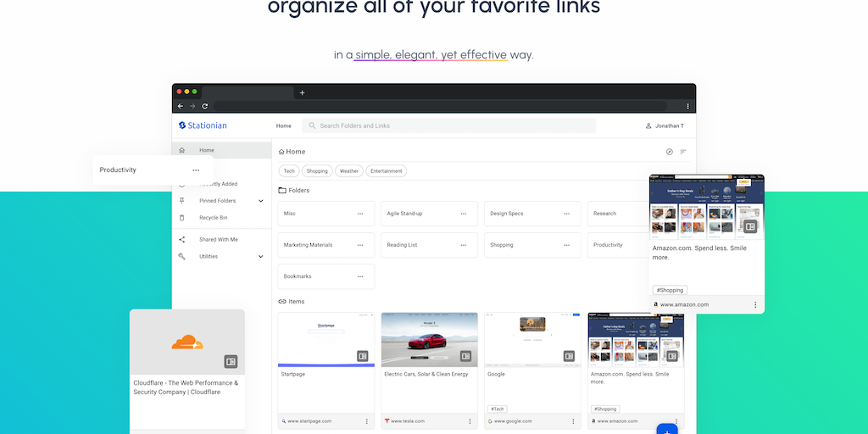Open www.startpage.com item options
Viewport: 868px width, 434px height.
(x=366, y=421)
